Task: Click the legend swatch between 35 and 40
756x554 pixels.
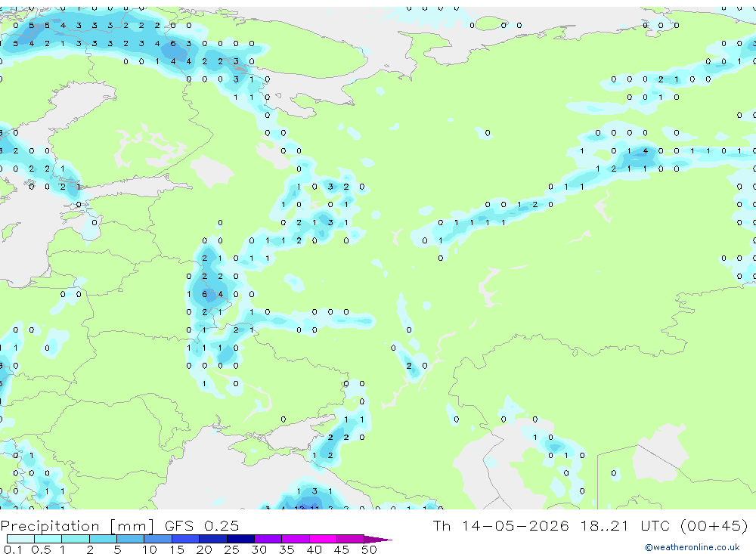Action: (296, 539)
